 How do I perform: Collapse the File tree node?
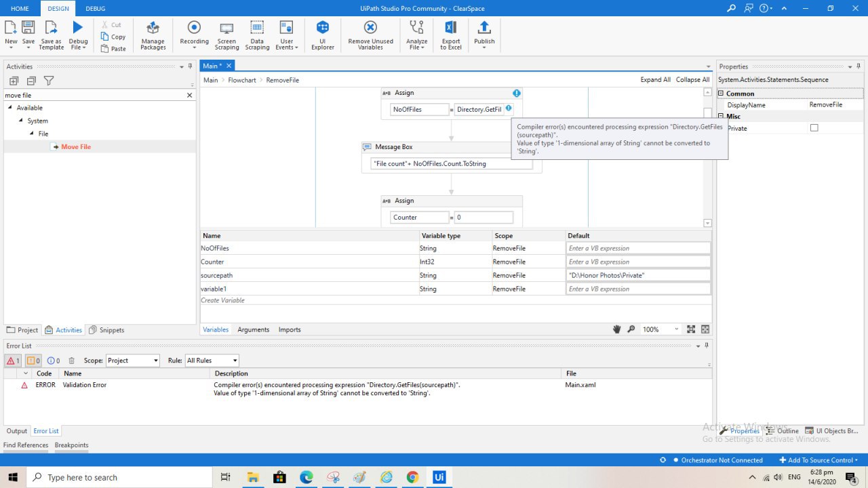(x=32, y=134)
